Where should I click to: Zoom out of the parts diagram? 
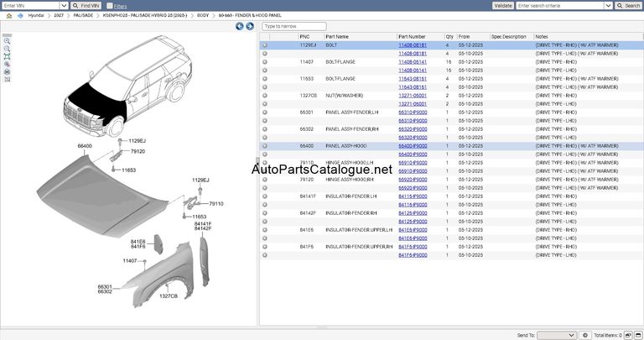(7, 49)
